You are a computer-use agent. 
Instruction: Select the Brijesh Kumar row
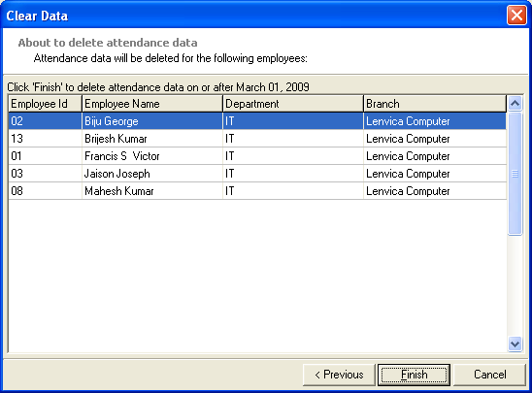click(257, 139)
